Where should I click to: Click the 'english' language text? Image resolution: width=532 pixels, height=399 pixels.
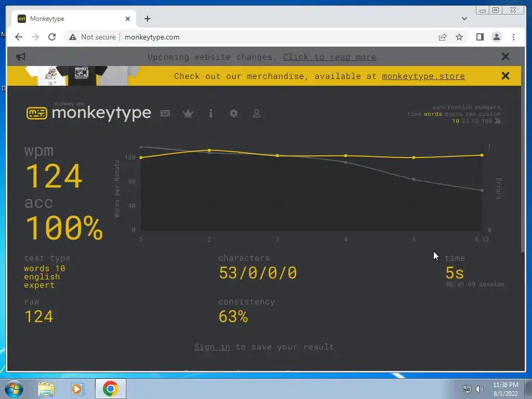42,277
